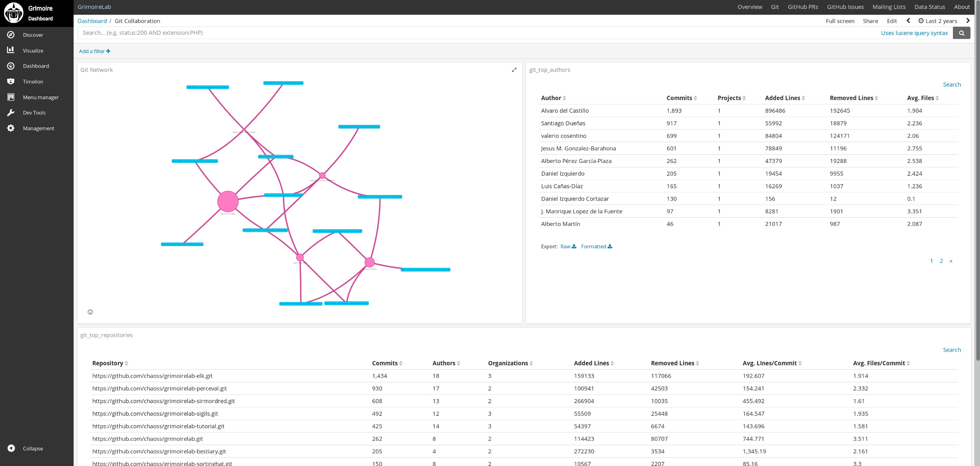The height and width of the screenshot is (466, 980).
Task: Click the magnifier search submit button
Action: [961, 33]
